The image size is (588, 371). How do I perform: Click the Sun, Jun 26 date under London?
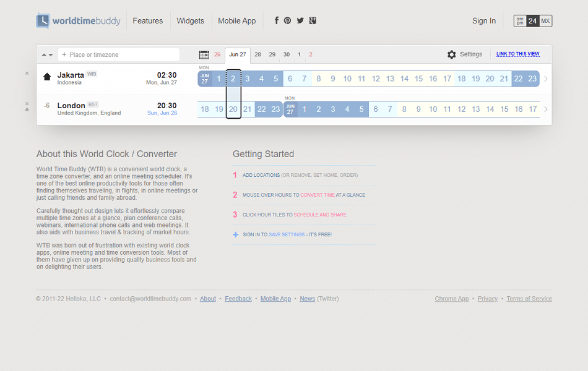(x=162, y=113)
